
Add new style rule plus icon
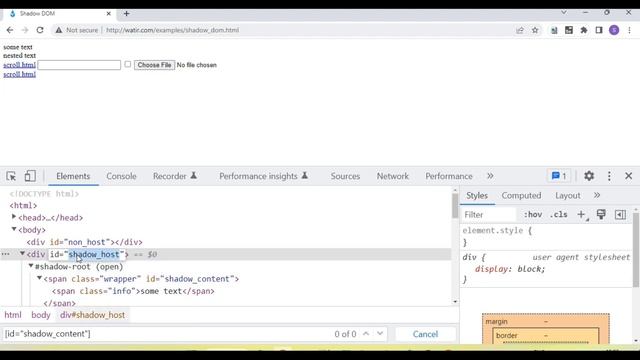coord(581,214)
